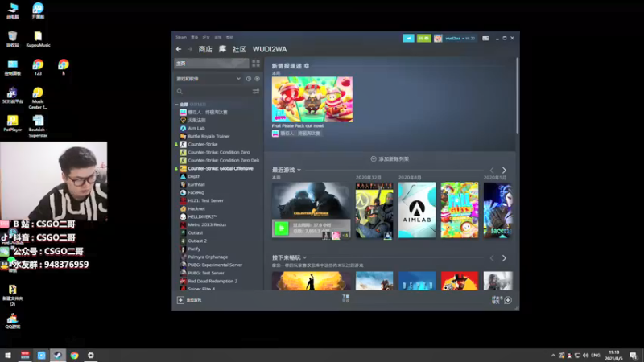Expand the account name dropdown
Image resolution: width=644 pixels, height=362 pixels.
click(460, 38)
